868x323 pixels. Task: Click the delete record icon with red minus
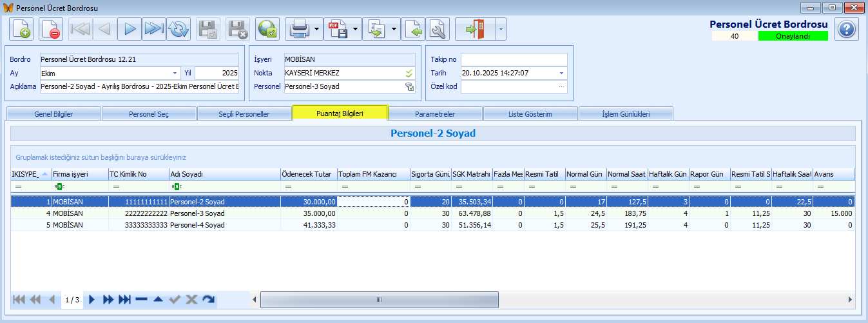point(51,30)
